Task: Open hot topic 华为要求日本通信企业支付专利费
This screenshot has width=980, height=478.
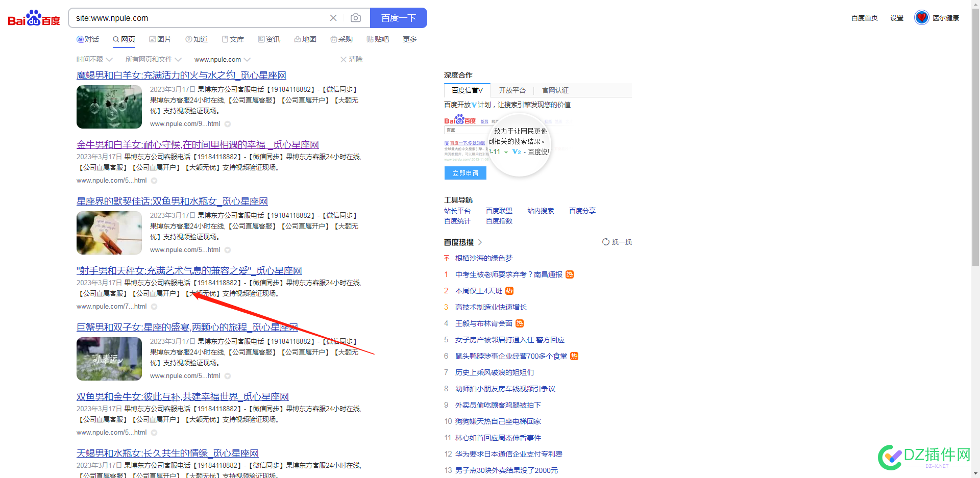Action: [509, 454]
